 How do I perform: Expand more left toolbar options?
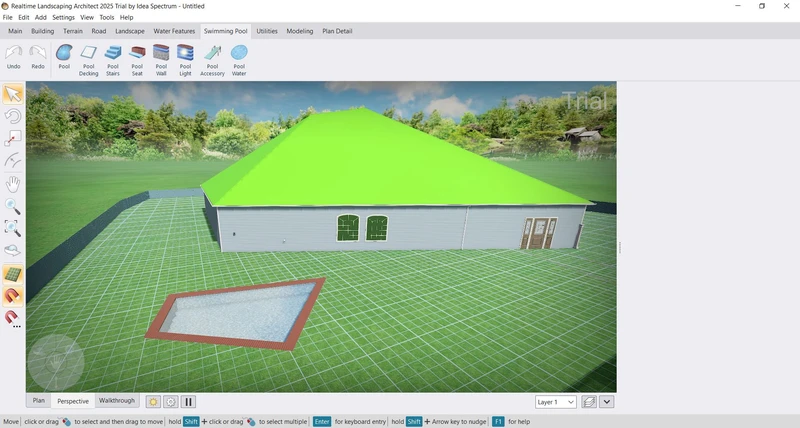coord(17,328)
